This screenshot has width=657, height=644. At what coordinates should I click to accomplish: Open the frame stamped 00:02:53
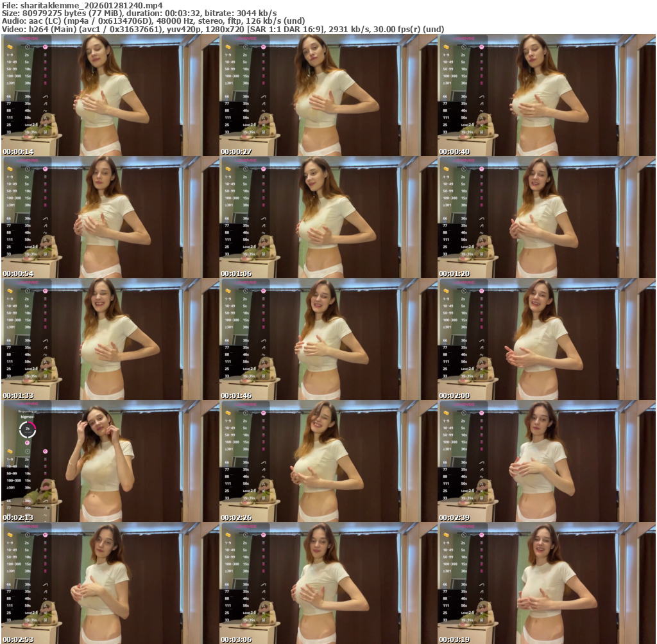pyautogui.click(x=110, y=583)
